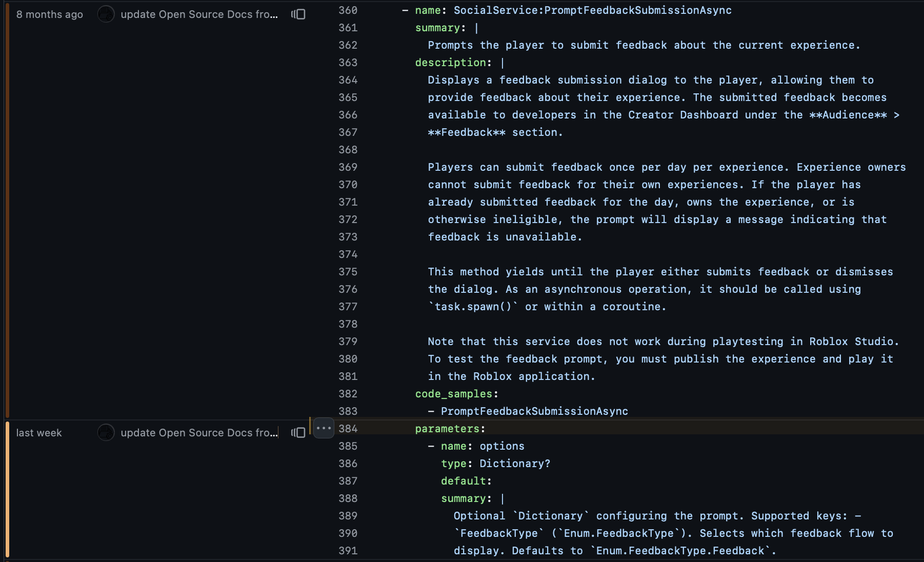Click author avatar for the last week commit
Screen dimensions: 924x562
pos(106,433)
